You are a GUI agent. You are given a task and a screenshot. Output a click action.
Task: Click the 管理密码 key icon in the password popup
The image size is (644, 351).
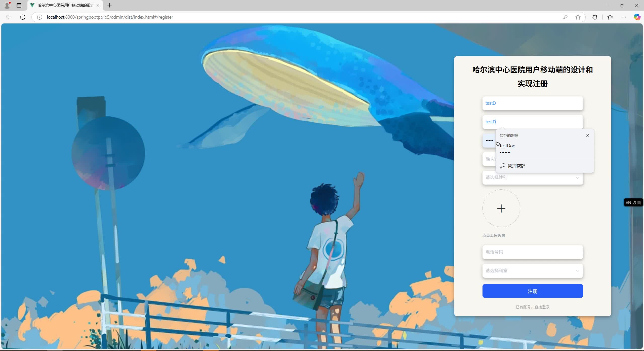click(502, 166)
